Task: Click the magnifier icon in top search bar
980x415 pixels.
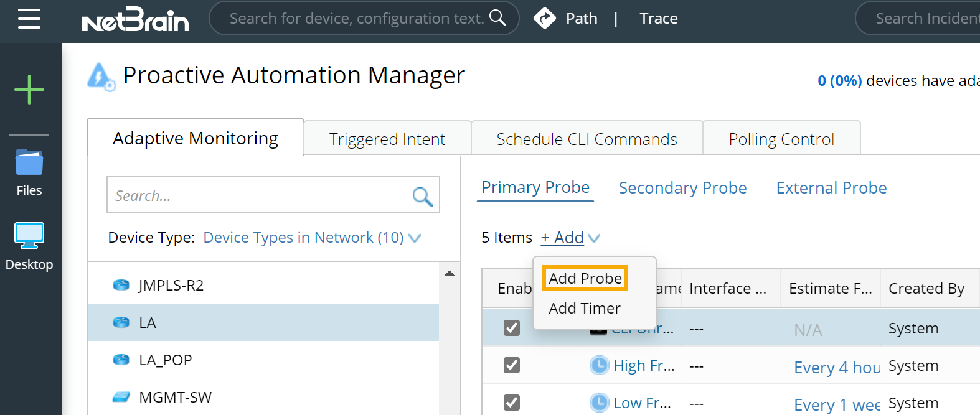Action: [497, 18]
